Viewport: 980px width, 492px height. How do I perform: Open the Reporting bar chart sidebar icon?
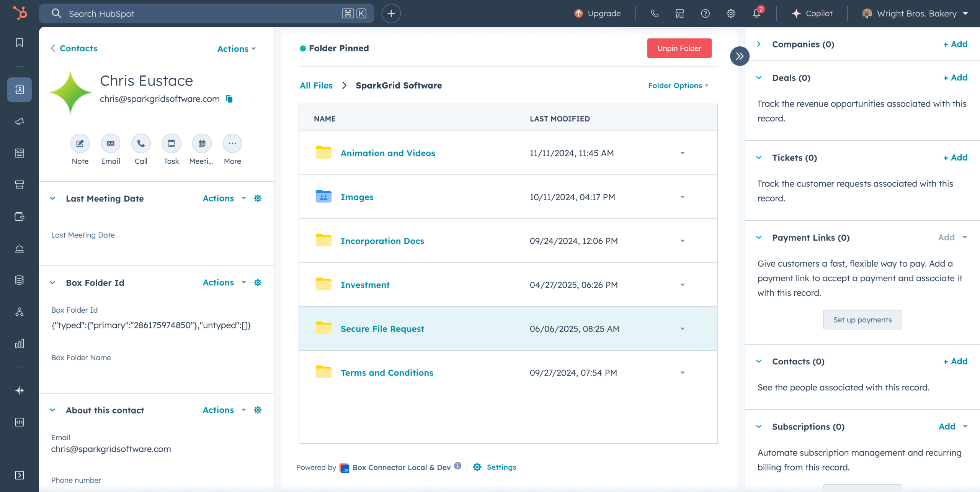20,343
